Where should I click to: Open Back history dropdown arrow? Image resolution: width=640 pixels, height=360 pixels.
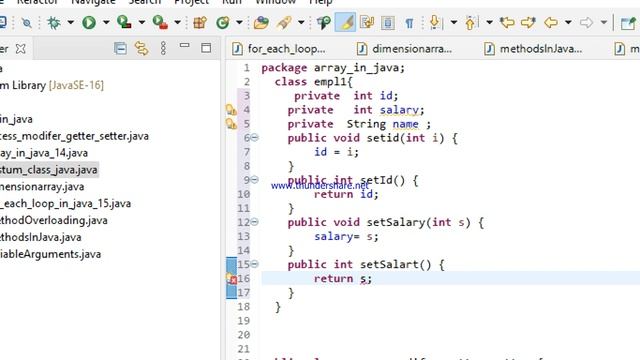pos(568,22)
